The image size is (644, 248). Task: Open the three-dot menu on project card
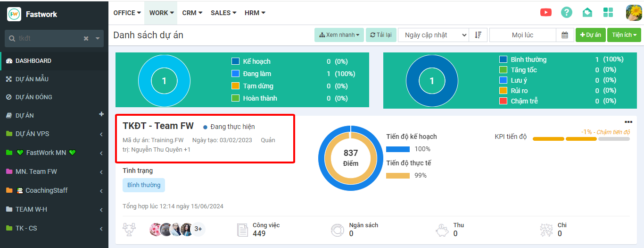click(x=628, y=122)
